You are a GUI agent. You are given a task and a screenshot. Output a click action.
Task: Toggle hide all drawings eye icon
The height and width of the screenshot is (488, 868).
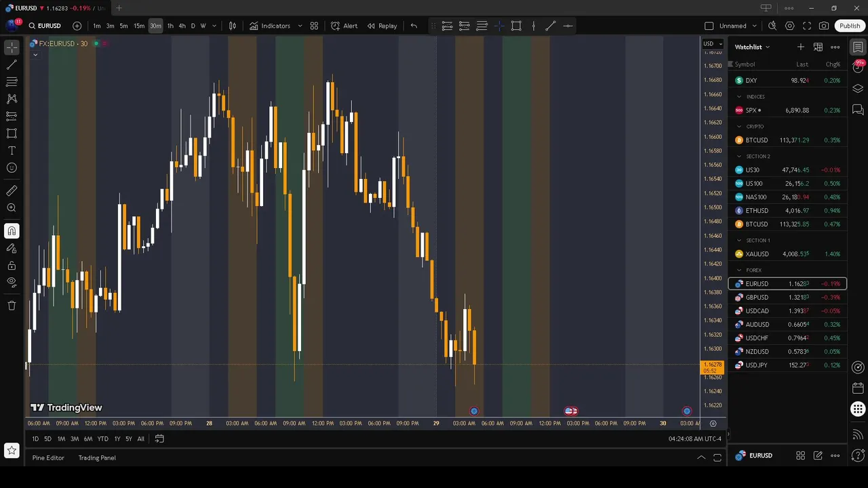pyautogui.click(x=12, y=282)
